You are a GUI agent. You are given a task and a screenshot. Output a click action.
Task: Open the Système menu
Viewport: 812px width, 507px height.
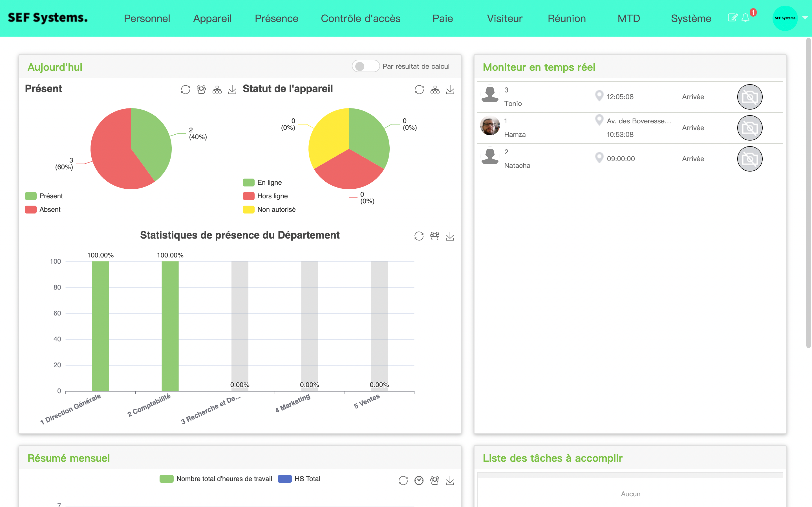[690, 18]
